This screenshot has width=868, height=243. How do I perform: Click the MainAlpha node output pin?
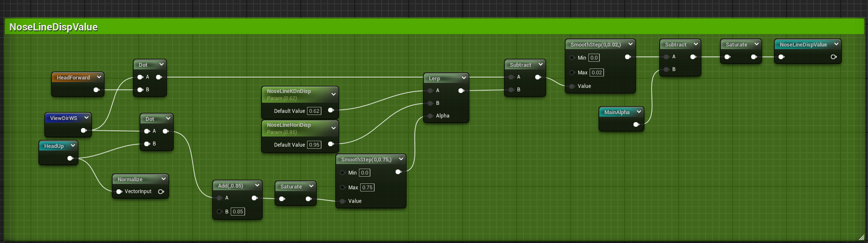click(x=636, y=124)
